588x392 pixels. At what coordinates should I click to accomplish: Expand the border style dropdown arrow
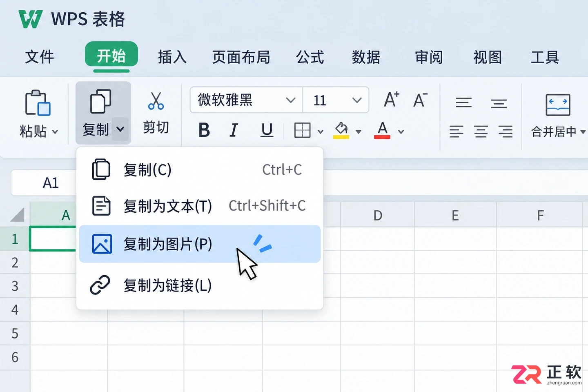pos(321,132)
